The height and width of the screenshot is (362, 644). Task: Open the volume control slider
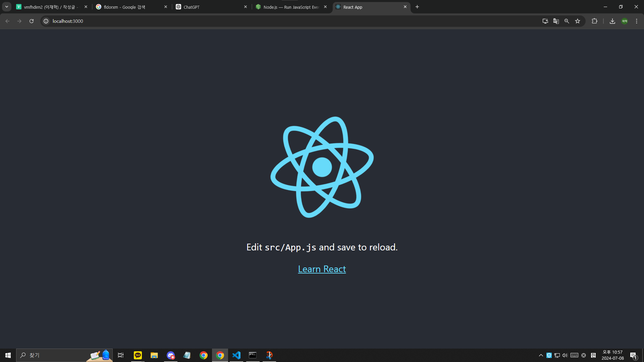[565, 355]
